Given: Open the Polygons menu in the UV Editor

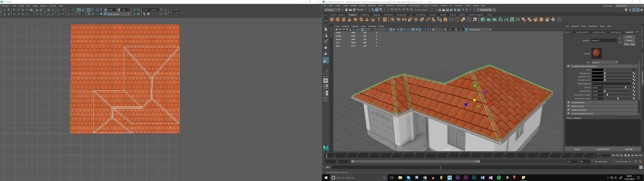Looking at the screenshot, I should click(6, 6).
